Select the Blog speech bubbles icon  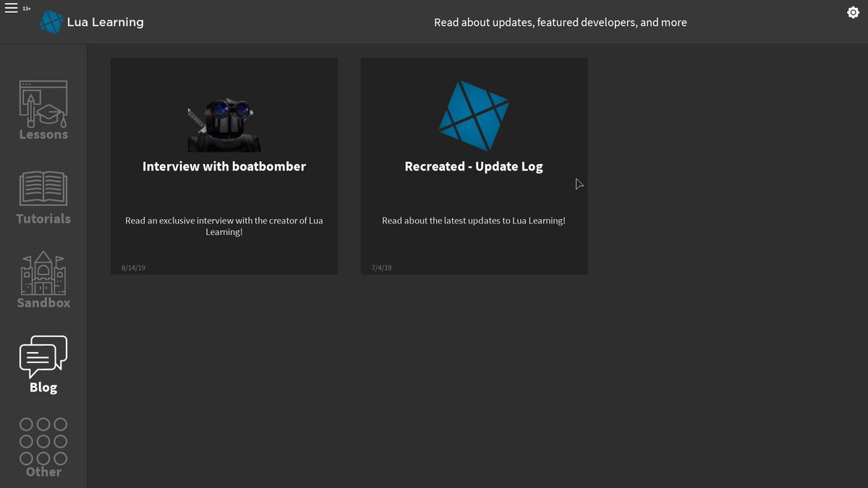pyautogui.click(x=43, y=357)
